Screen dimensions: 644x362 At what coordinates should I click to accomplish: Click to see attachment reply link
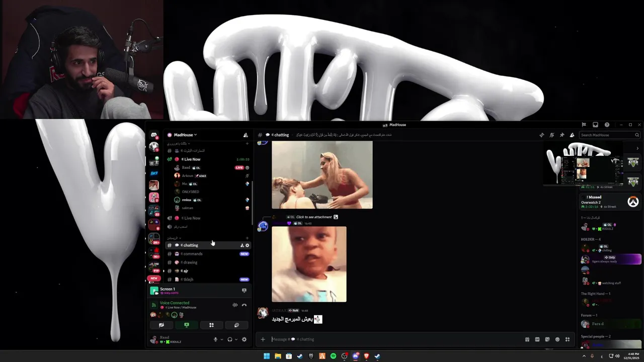(x=314, y=217)
